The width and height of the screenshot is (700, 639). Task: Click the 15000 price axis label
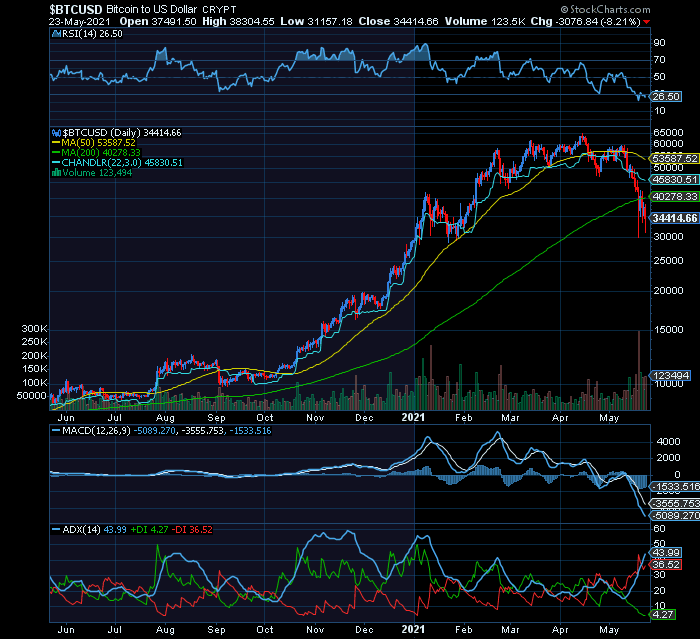[x=668, y=330]
